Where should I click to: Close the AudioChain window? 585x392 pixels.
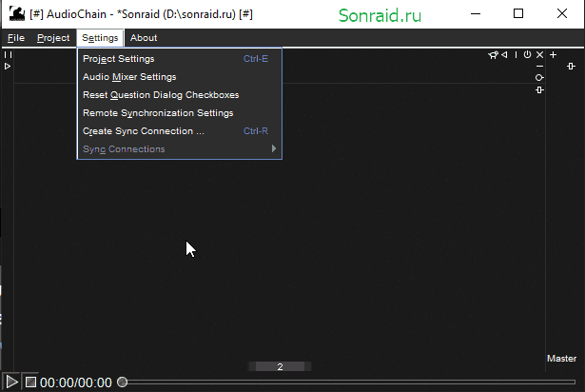(x=562, y=14)
